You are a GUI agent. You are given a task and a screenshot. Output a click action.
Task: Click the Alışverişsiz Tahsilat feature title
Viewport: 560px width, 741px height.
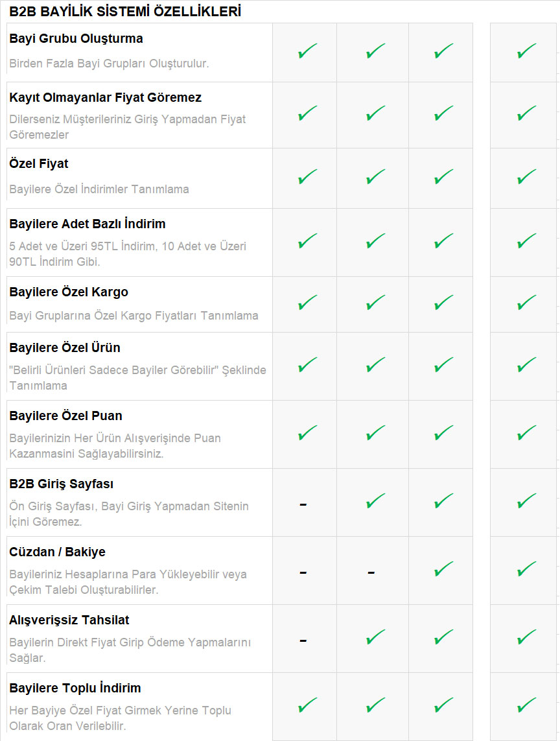click(x=69, y=620)
